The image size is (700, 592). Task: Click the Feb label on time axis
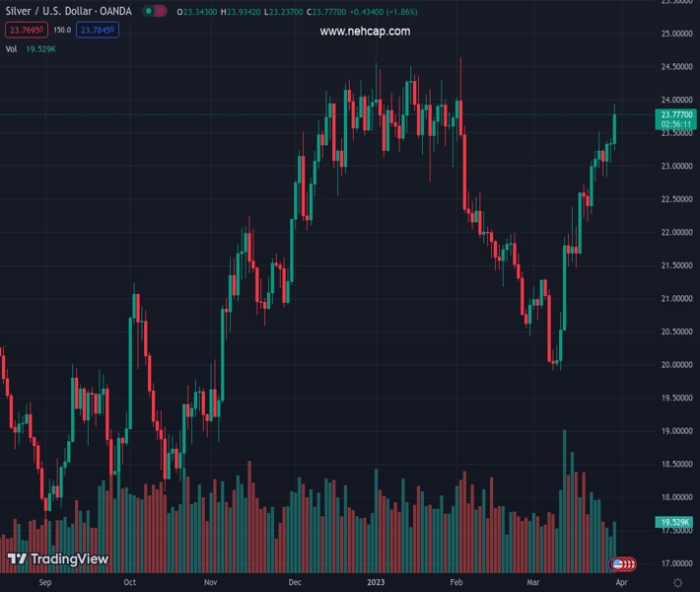click(x=455, y=582)
